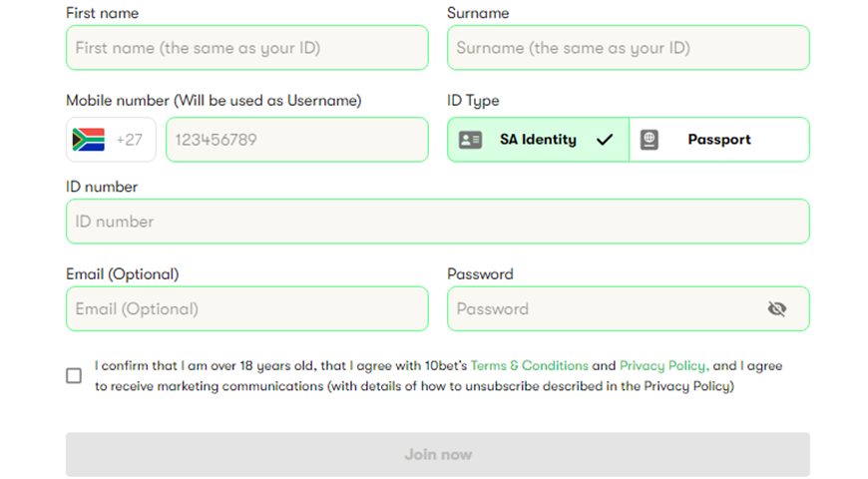Click the SA Identity card icon

(x=471, y=140)
